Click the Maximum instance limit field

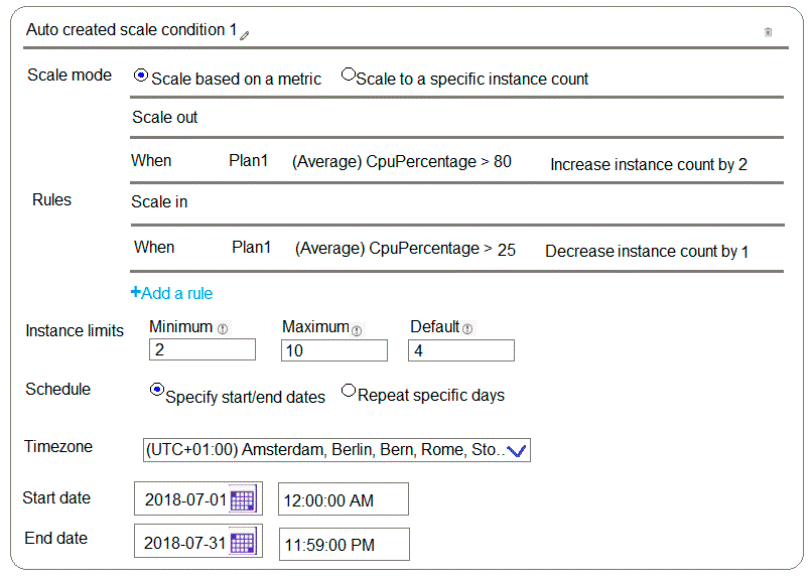334,350
